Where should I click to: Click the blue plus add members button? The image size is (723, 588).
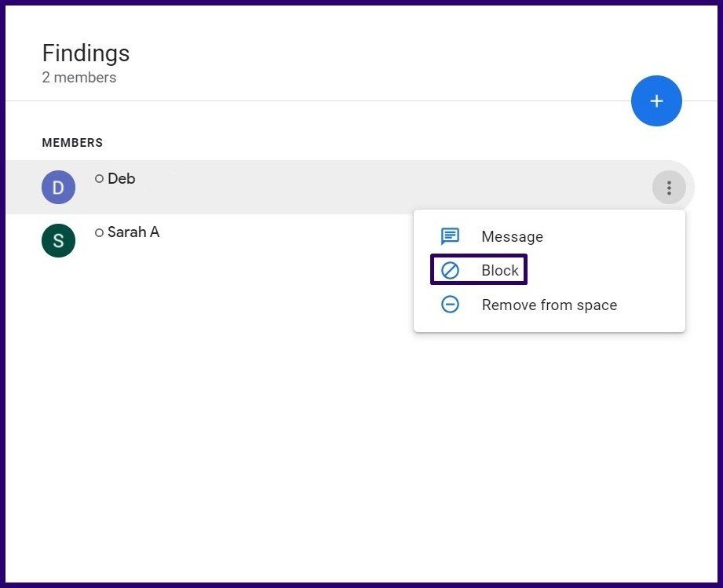tap(656, 101)
